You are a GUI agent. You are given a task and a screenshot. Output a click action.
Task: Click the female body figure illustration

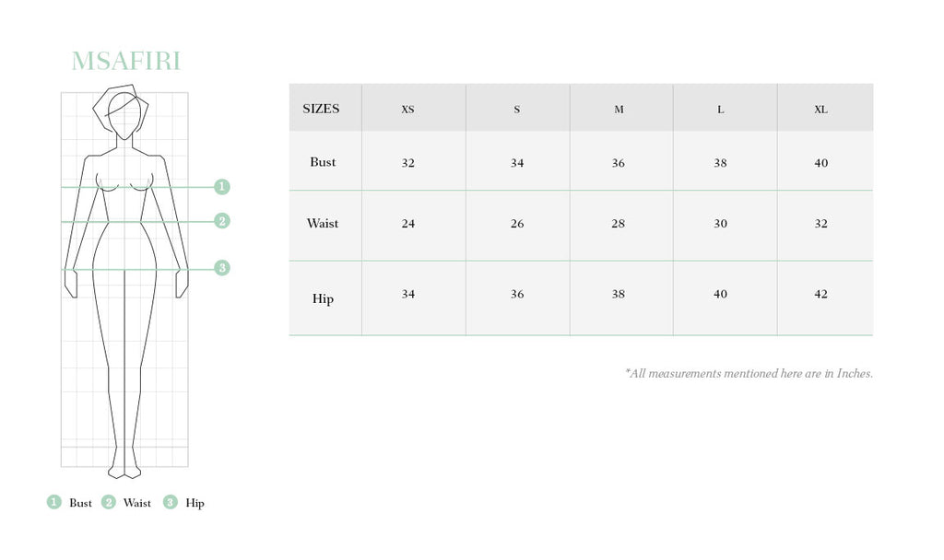point(125,282)
